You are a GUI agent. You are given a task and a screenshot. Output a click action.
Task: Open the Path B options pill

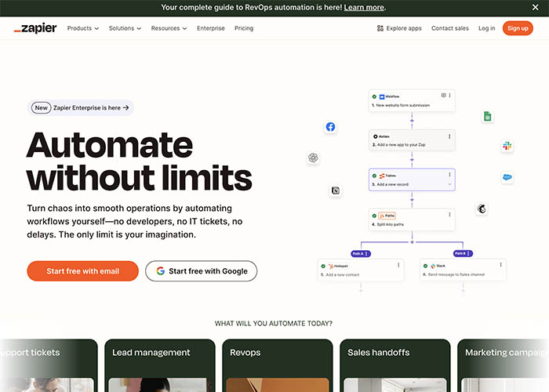(463, 253)
